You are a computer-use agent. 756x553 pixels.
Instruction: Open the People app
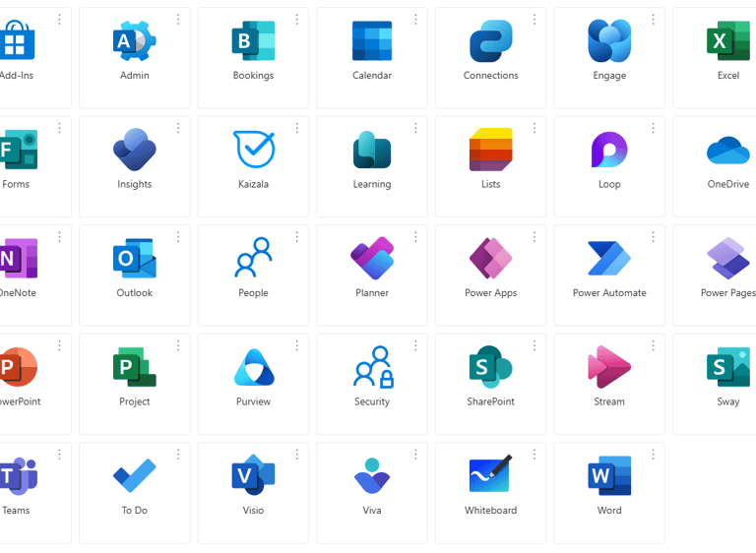[x=253, y=258]
